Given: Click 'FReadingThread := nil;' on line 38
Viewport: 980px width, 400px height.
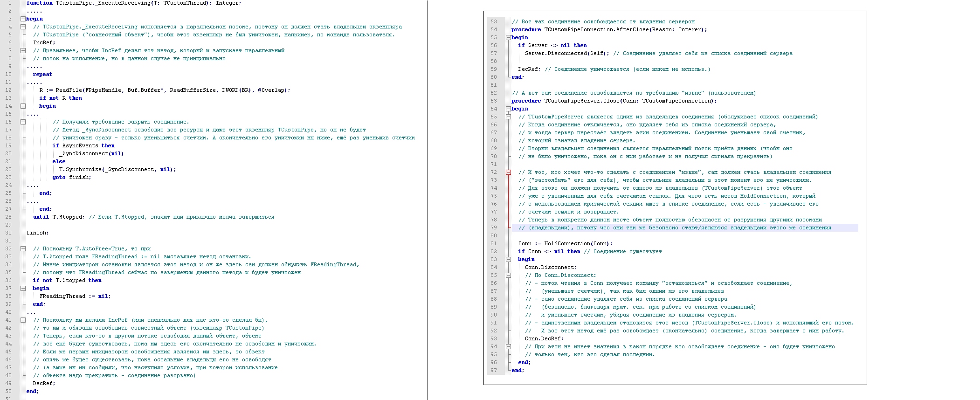Looking at the screenshot, I should 75,297.
